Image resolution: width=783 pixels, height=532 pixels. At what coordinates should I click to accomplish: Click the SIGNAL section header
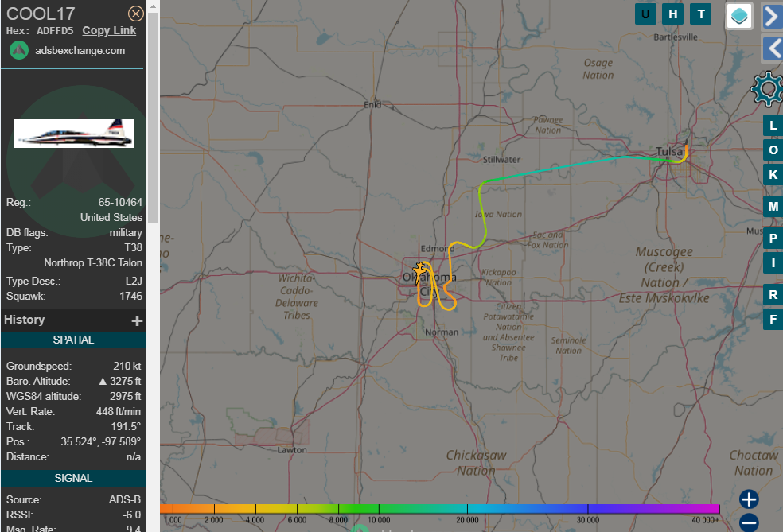pyautogui.click(x=73, y=478)
